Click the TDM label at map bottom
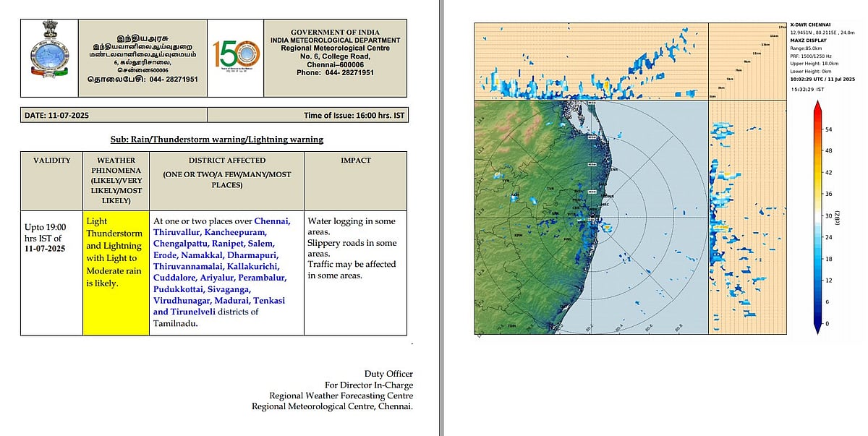868x436 pixels. coord(511,327)
